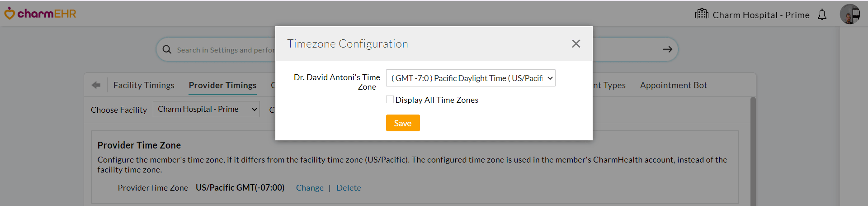This screenshot has height=206, width=868.
Task: Click the Charm Hospital - Prime facility name
Action: (x=761, y=15)
